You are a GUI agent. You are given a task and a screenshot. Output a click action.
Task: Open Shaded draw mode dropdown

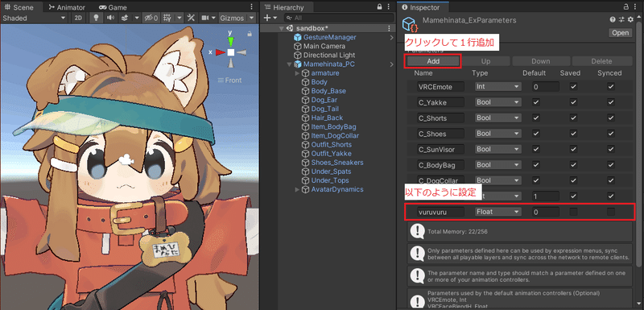tap(34, 18)
